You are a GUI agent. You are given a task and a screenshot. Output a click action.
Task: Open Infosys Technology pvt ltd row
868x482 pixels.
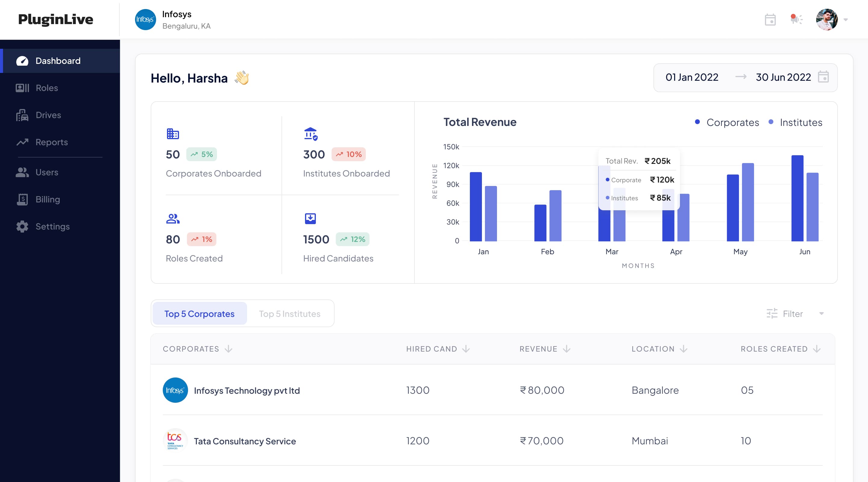point(247,390)
